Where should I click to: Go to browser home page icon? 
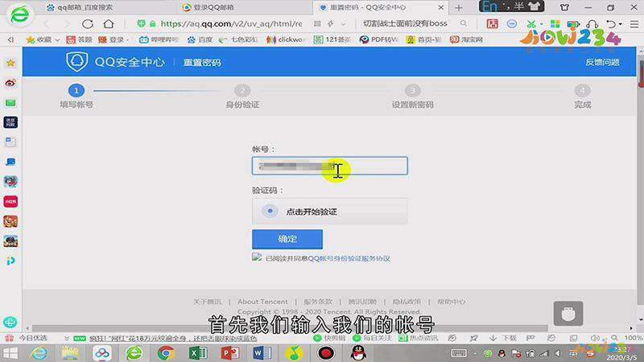[x=109, y=24]
